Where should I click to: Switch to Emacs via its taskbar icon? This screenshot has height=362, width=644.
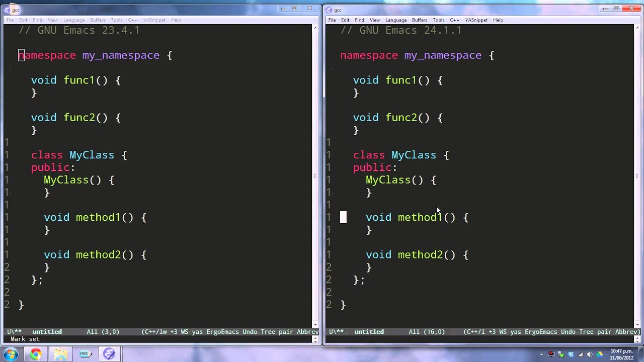pos(109,354)
